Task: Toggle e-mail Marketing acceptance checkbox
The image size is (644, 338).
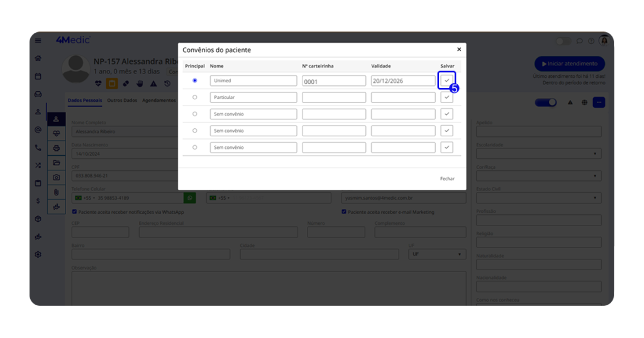Action: click(344, 212)
